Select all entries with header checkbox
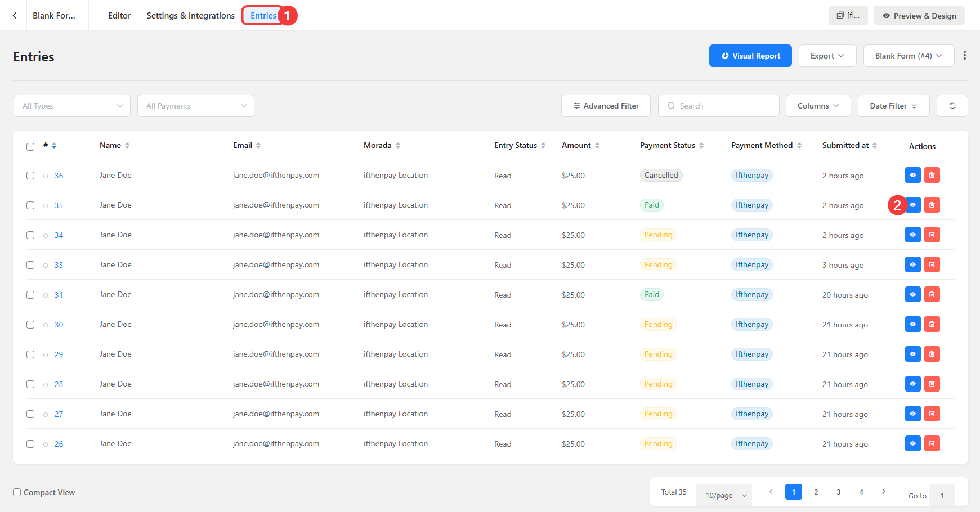980x512 pixels. [x=30, y=147]
